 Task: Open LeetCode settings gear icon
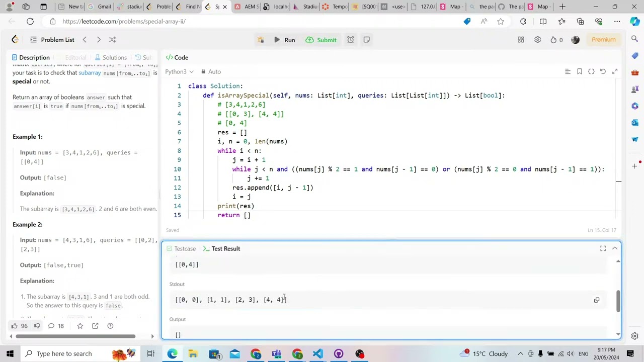pyautogui.click(x=537, y=40)
